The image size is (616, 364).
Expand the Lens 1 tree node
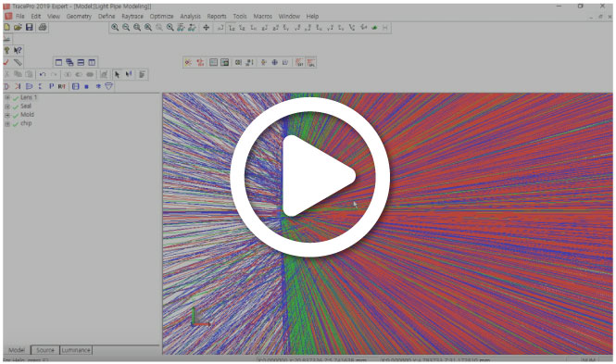click(x=7, y=97)
